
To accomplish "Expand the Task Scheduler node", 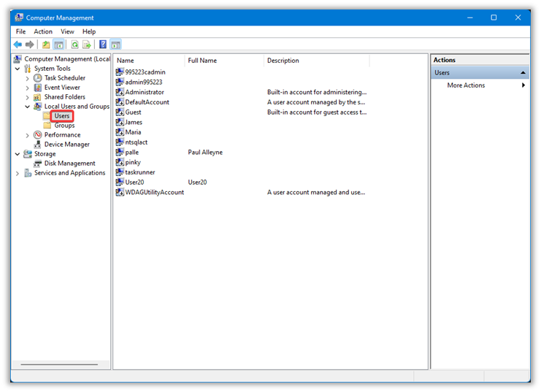I will [x=28, y=78].
